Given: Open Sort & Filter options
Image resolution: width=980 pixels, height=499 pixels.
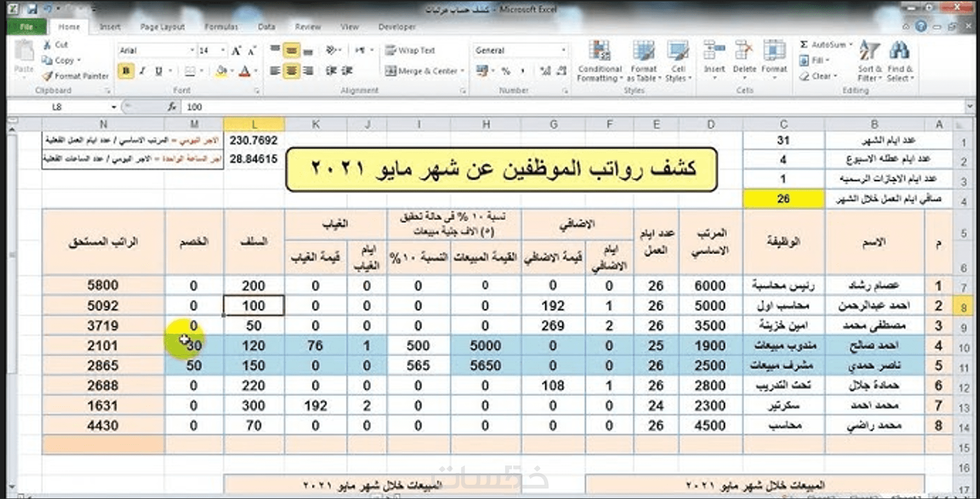Looking at the screenshot, I should pos(869,61).
